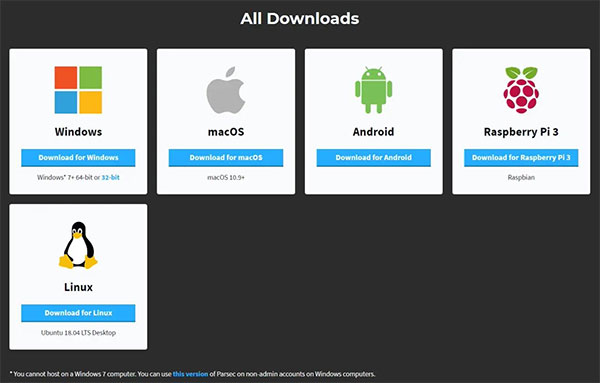Click Download for Windows button
The image size is (600, 383).
click(78, 158)
